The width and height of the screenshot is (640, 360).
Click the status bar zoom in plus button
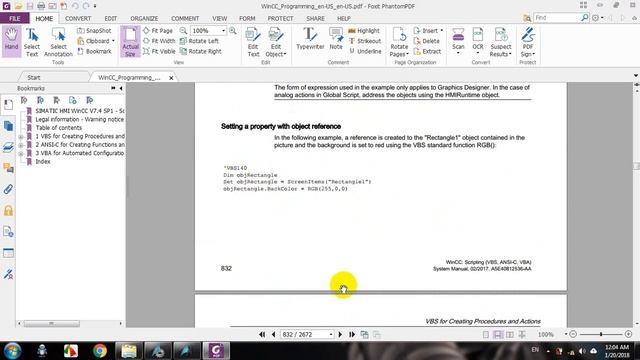pos(629,334)
